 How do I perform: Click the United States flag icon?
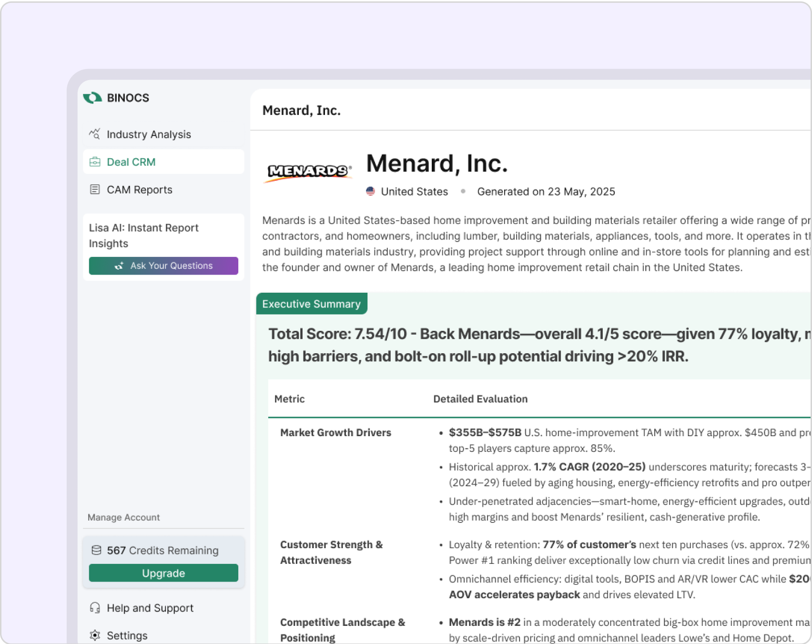(x=370, y=192)
